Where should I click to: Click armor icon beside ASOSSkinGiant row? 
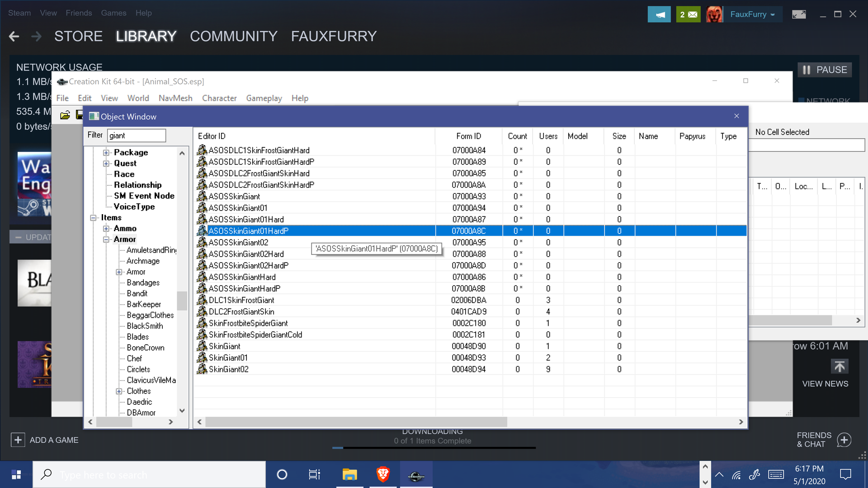[202, 196]
